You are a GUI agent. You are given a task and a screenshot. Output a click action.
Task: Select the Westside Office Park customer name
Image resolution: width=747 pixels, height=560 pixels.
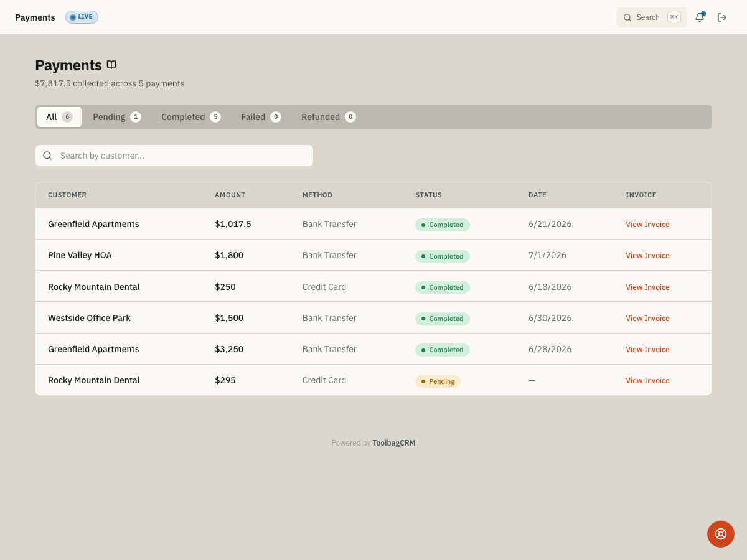click(89, 318)
